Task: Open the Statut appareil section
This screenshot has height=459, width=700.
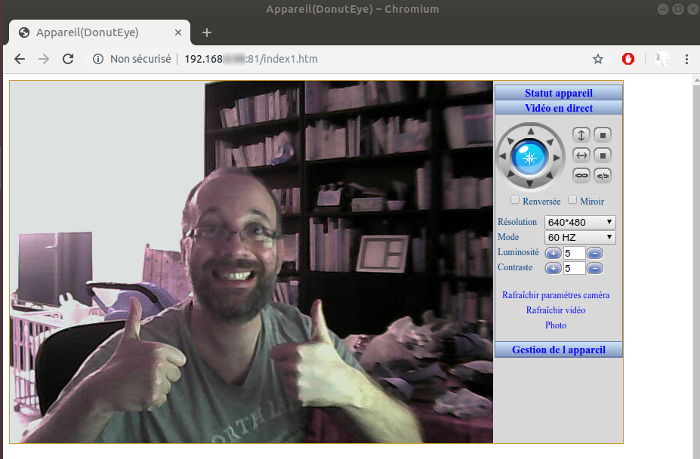Action: (x=558, y=93)
